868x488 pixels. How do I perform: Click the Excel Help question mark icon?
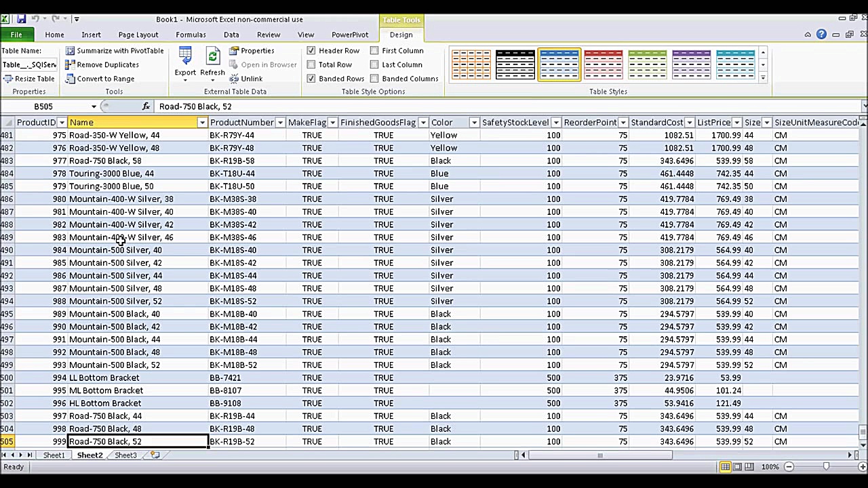coord(821,35)
